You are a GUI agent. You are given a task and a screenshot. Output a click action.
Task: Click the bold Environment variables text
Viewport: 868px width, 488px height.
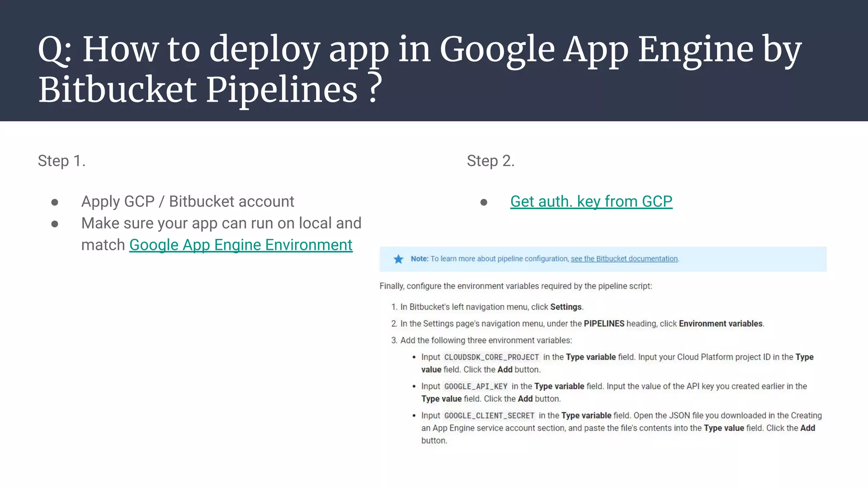721,324
